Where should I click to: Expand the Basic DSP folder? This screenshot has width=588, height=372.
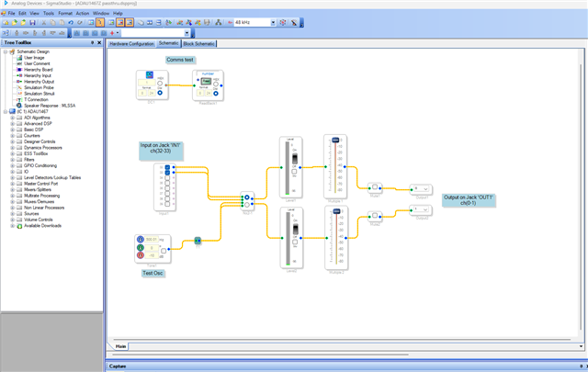(12, 130)
